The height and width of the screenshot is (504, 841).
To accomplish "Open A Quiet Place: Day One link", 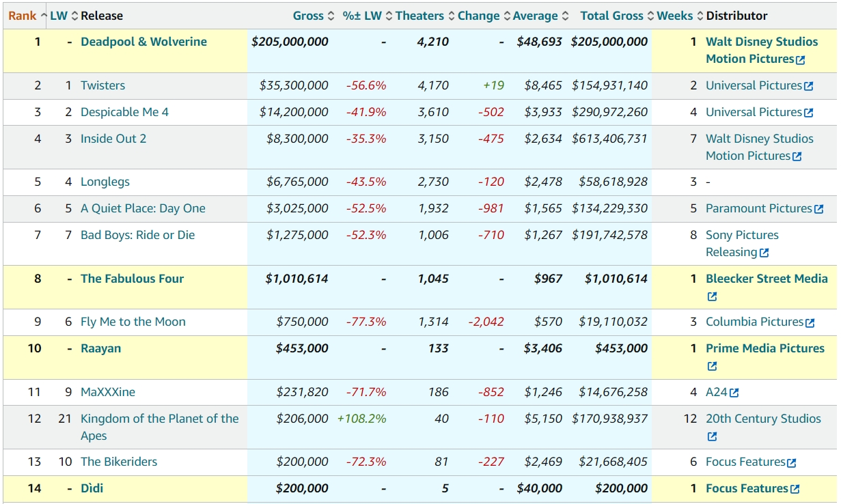I will 143,208.
